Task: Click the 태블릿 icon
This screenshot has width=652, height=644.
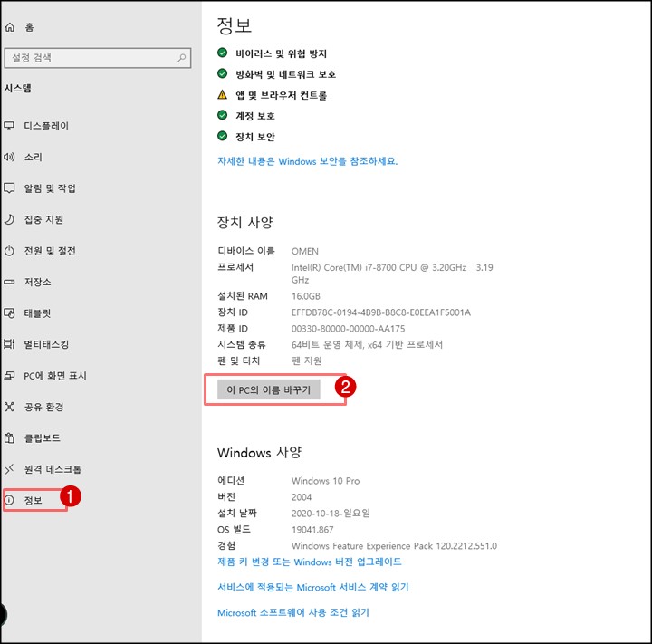Action: click(x=9, y=312)
